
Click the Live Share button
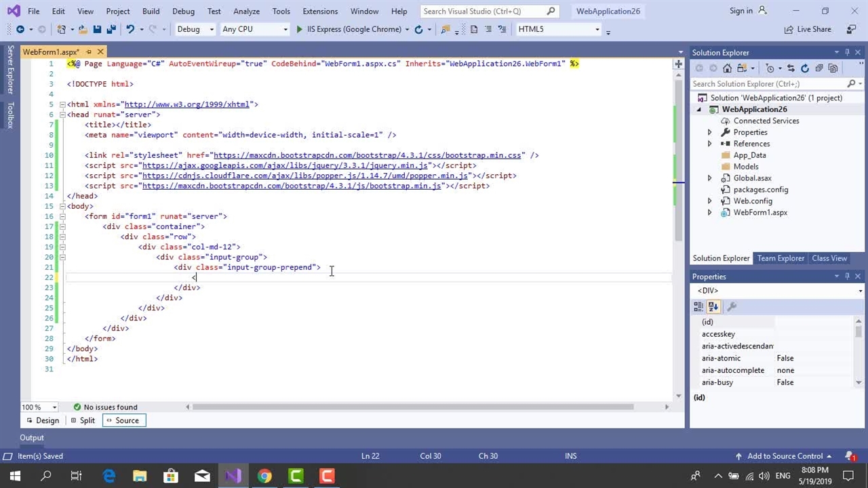pos(807,29)
